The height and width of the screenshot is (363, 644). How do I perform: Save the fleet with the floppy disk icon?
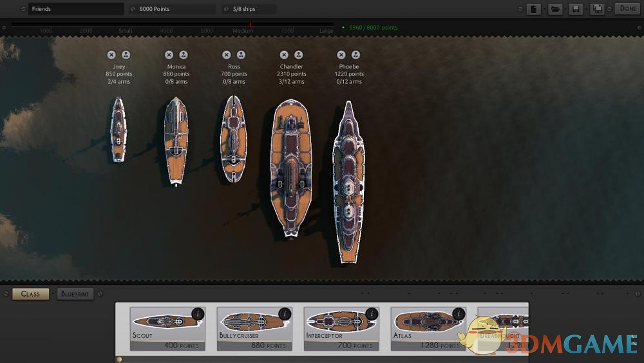pos(576,9)
